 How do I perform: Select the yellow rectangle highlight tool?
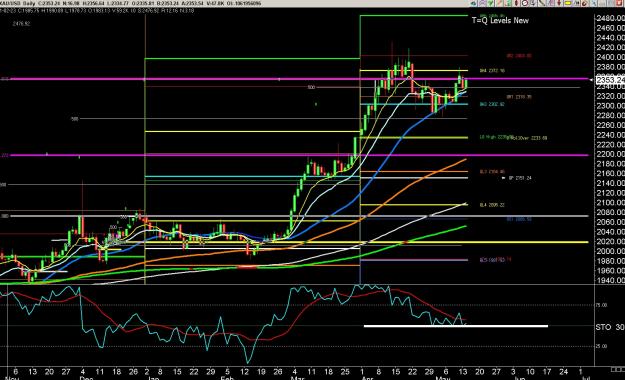[568, 3]
